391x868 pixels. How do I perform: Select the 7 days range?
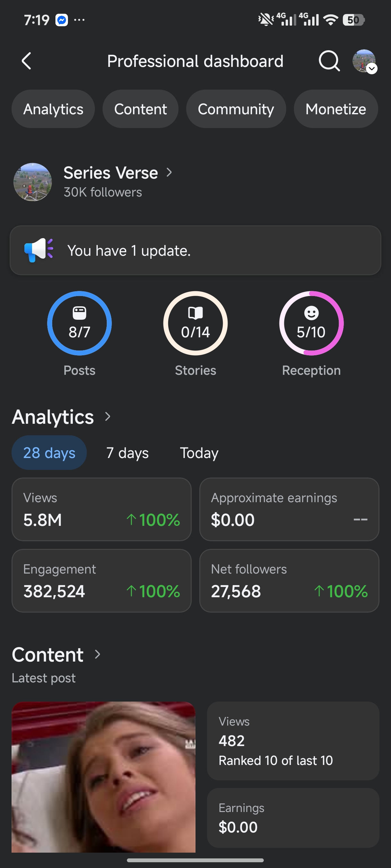point(128,453)
